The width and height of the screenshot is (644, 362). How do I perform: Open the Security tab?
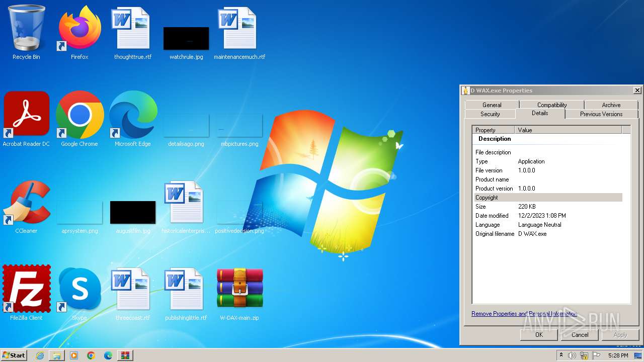pos(490,114)
